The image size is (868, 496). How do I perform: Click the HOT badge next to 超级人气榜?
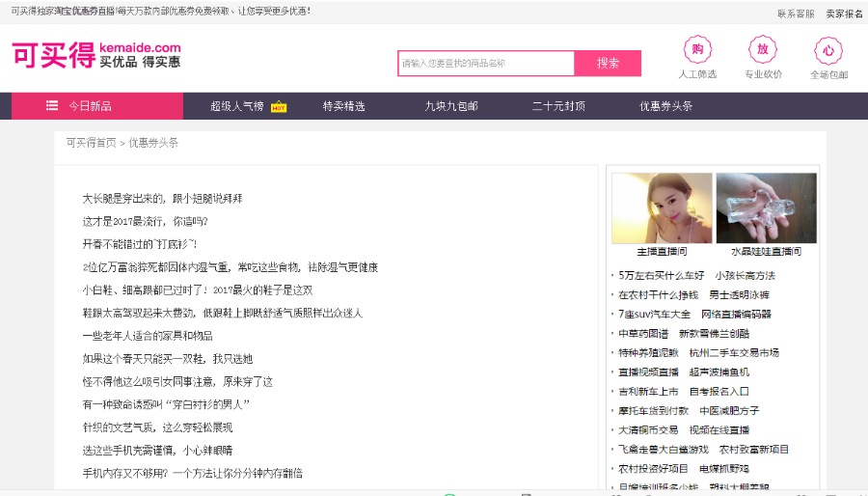(279, 107)
